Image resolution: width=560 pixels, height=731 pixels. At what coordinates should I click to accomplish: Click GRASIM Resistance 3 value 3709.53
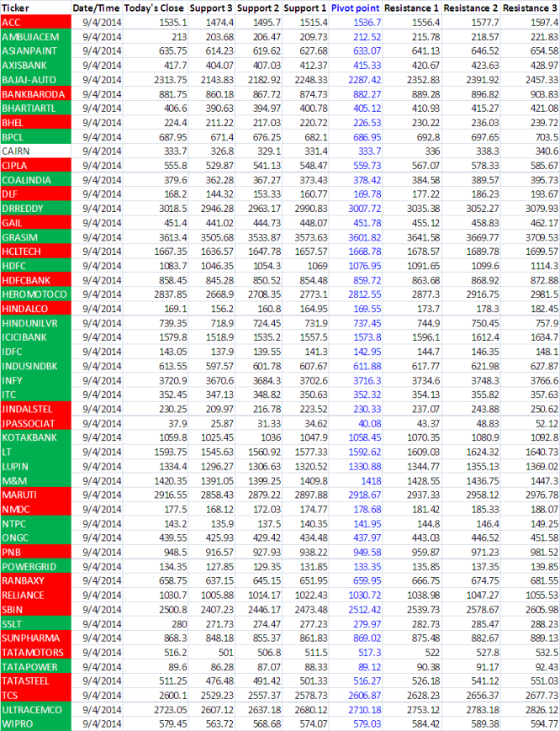click(542, 237)
